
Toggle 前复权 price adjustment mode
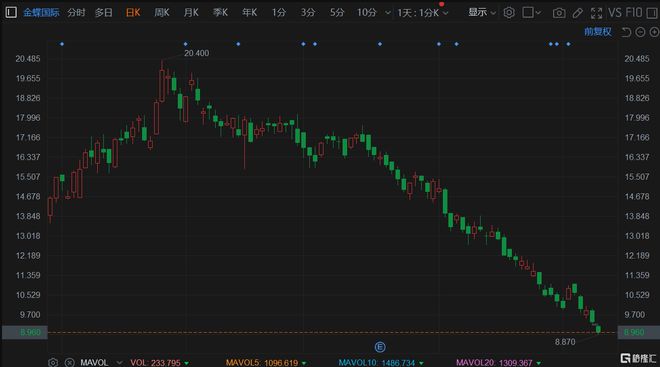click(598, 32)
